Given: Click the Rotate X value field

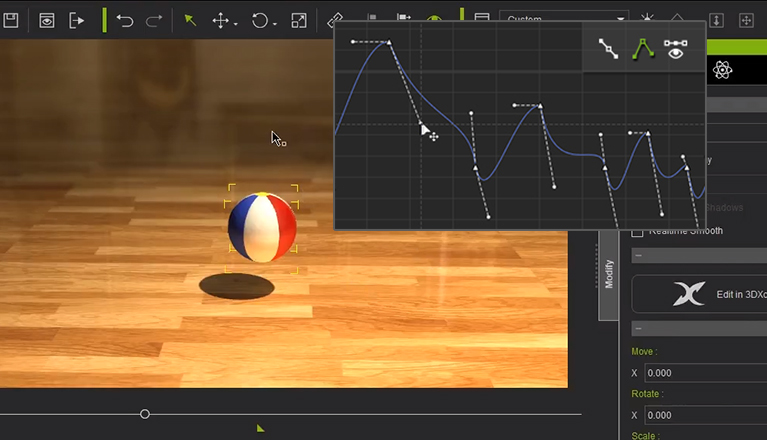Looking at the screenshot, I should coord(706,415).
